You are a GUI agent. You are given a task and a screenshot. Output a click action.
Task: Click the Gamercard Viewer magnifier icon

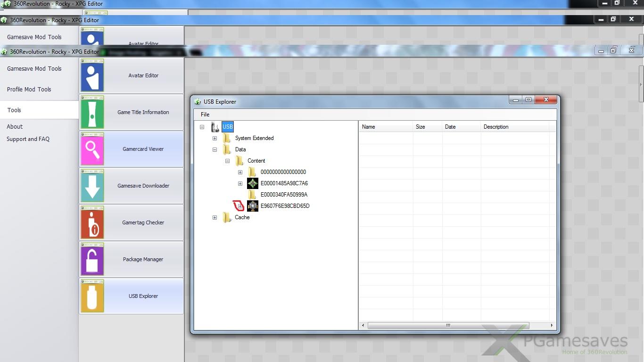tap(92, 149)
